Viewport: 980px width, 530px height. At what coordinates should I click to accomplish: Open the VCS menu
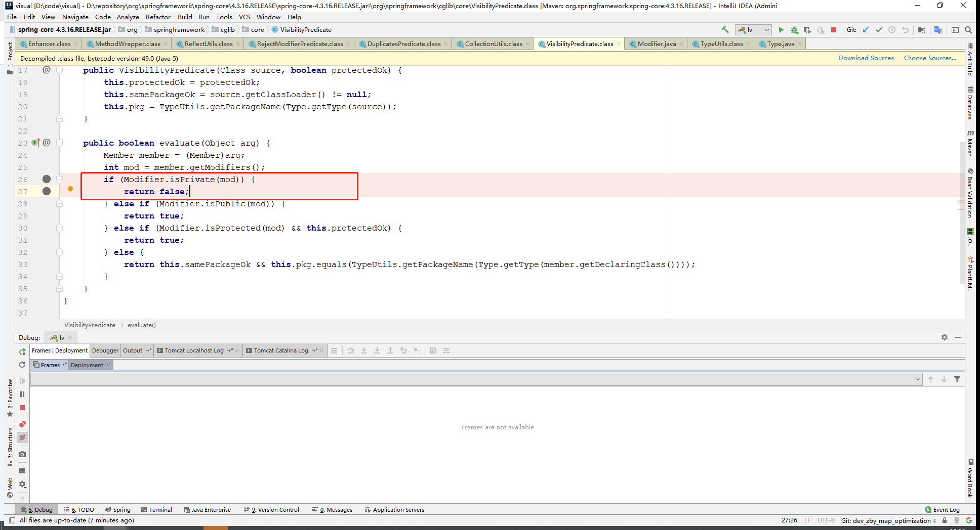(244, 17)
